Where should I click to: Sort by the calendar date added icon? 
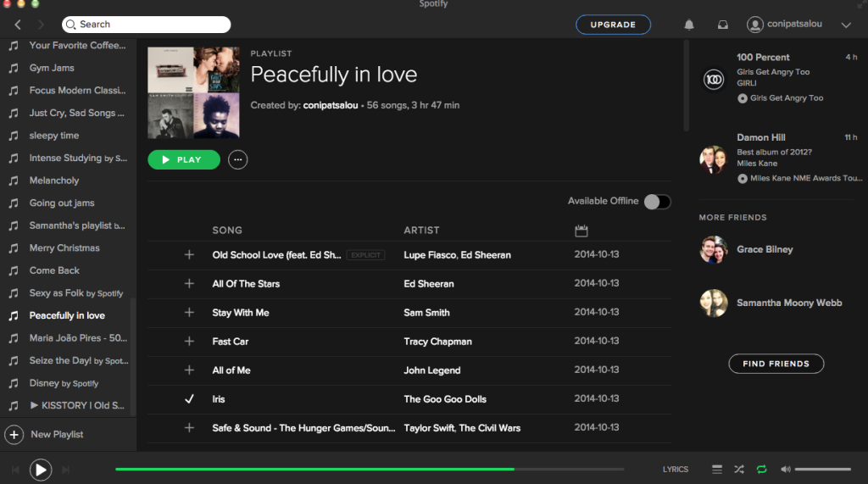(581, 231)
